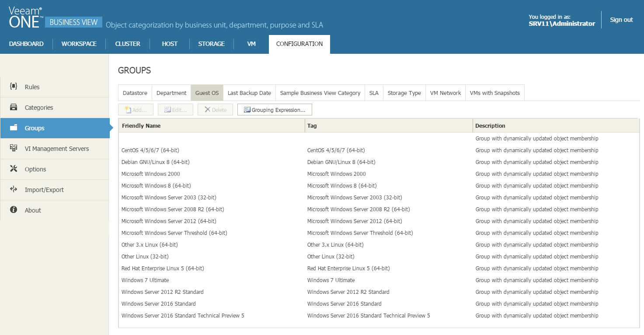The width and height of the screenshot is (644, 335).
Task: Click the Grouping Expression button icon
Action: 247,110
